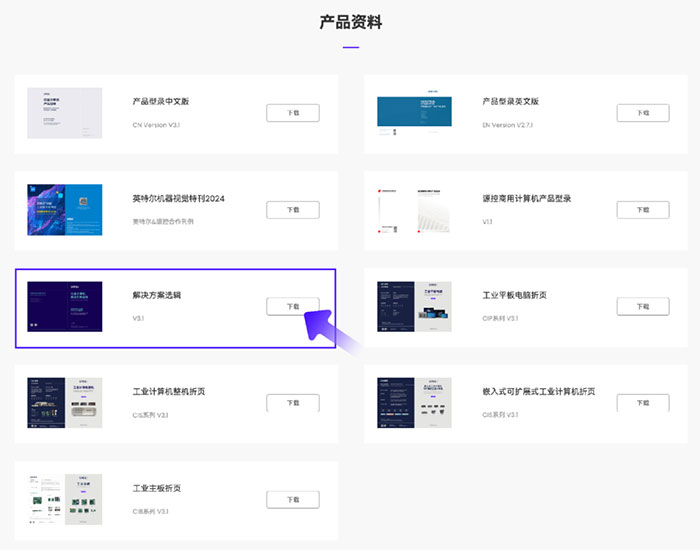The width and height of the screenshot is (700, 550).
Task: Click download for 英特尔机器视觉特刊2024
Action: point(293,210)
